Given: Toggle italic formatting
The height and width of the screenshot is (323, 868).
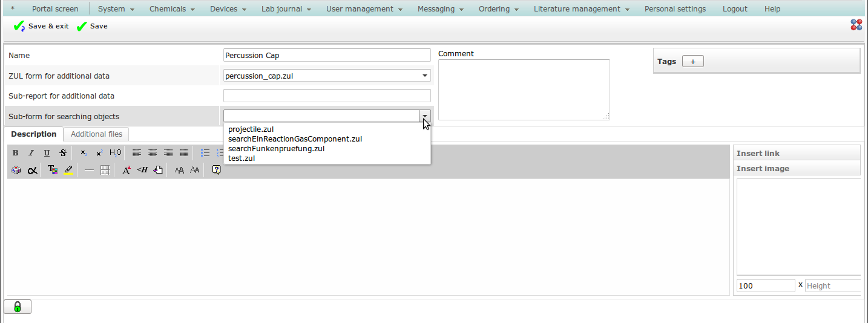Looking at the screenshot, I should (x=31, y=153).
